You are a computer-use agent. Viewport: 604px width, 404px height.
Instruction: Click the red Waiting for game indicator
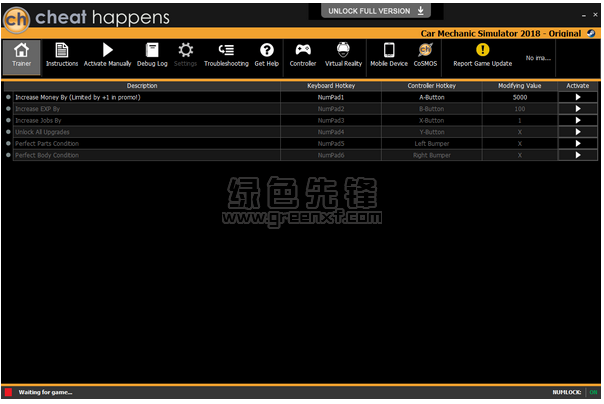pos(8,392)
